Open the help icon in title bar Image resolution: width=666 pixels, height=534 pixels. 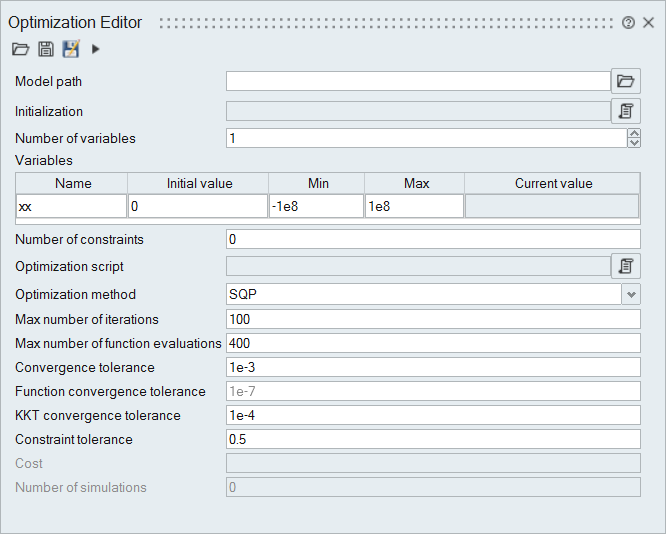click(628, 23)
